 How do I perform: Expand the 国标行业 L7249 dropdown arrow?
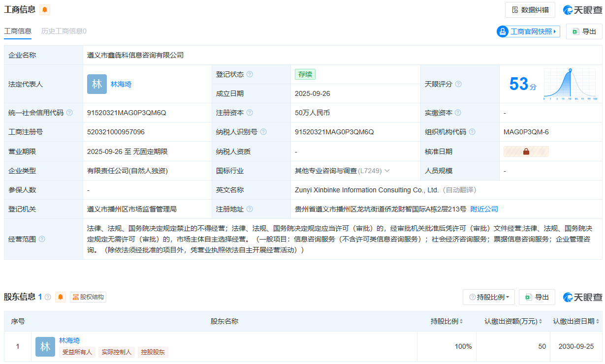[387, 171]
